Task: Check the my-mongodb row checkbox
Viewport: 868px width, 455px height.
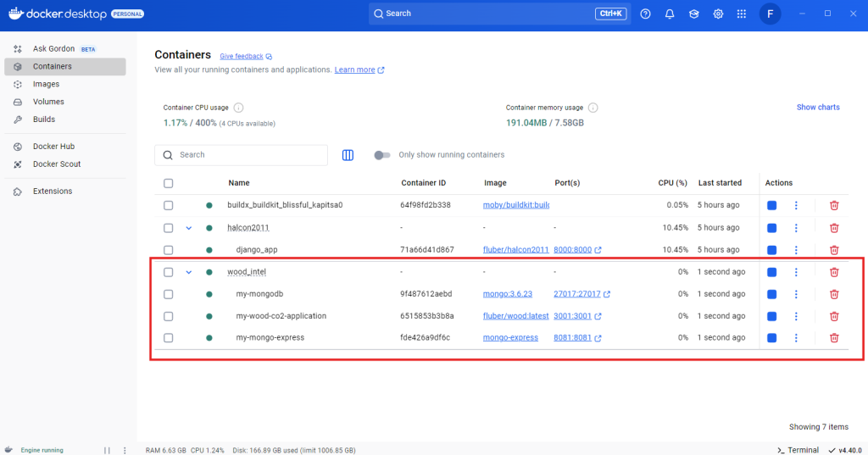Action: tap(169, 295)
